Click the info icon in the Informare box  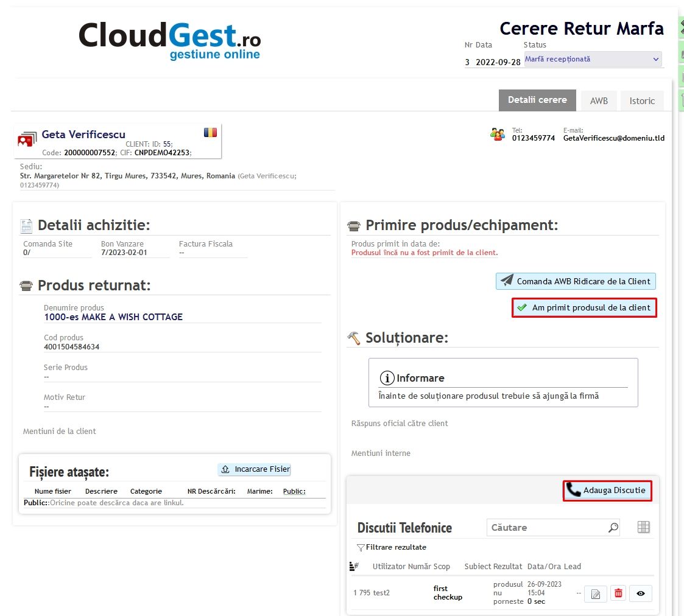point(387,377)
